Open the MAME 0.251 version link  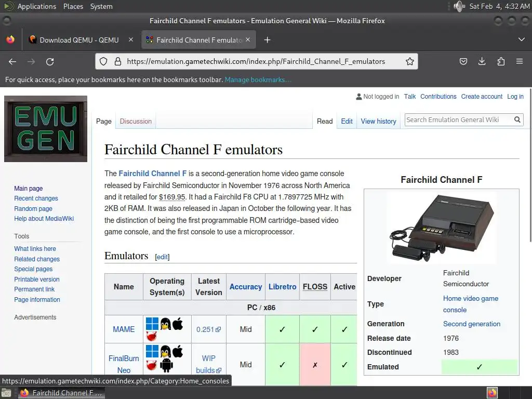click(208, 329)
